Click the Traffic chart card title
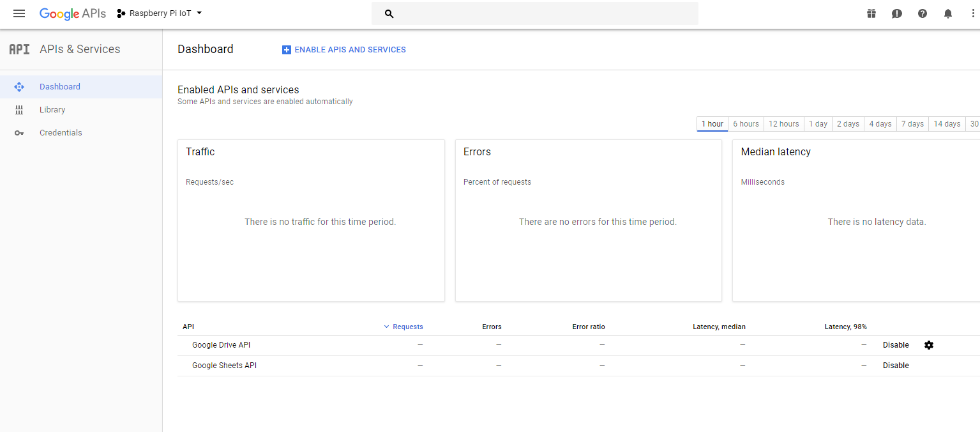Image resolution: width=980 pixels, height=432 pixels. tap(200, 152)
